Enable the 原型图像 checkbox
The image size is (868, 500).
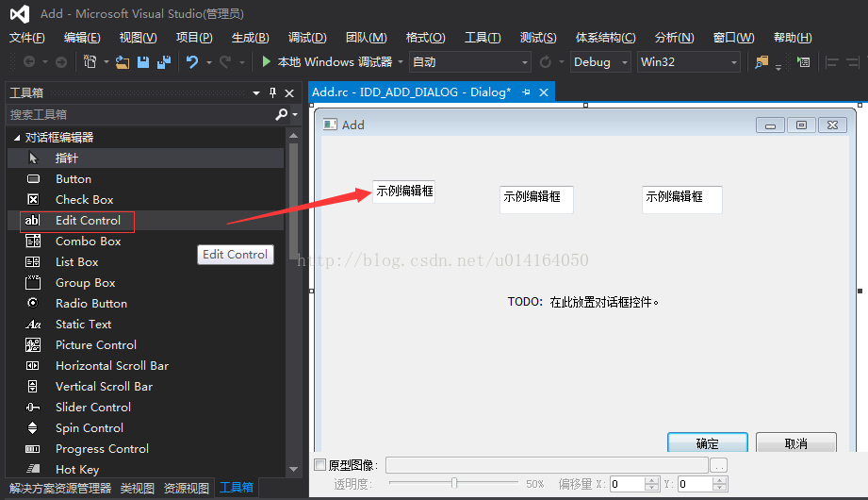[320, 464]
